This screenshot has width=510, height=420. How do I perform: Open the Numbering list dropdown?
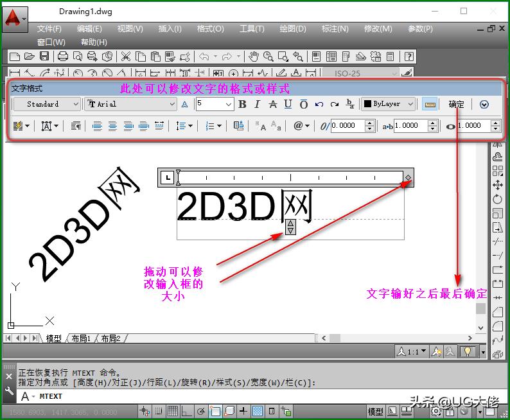(x=213, y=126)
